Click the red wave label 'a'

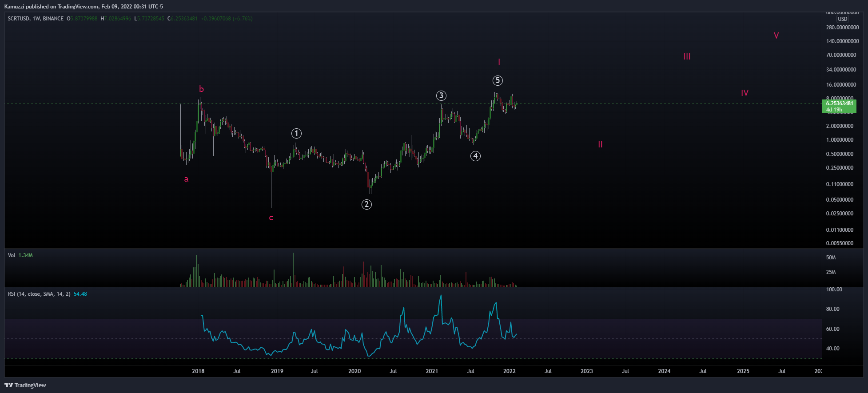(186, 179)
